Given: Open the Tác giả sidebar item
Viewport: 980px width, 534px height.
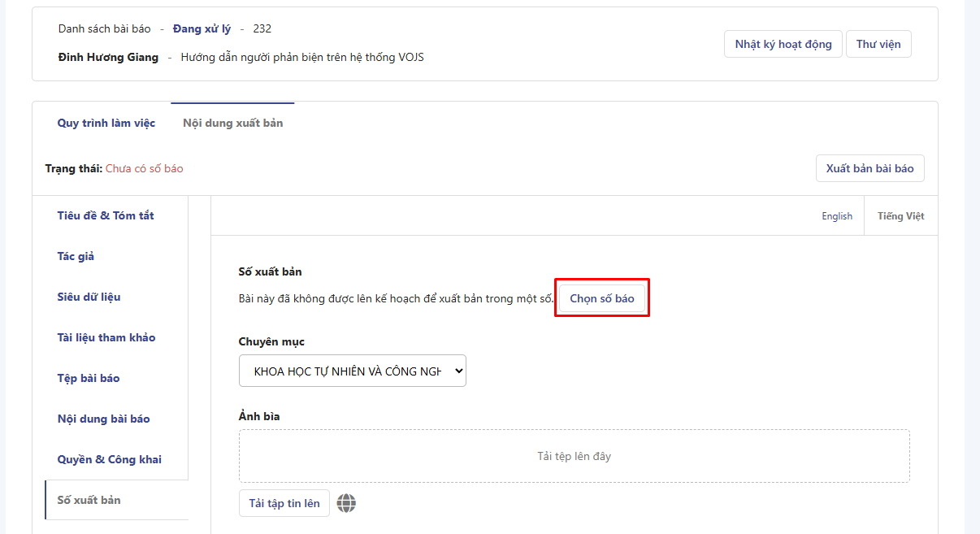Looking at the screenshot, I should pyautogui.click(x=76, y=256).
